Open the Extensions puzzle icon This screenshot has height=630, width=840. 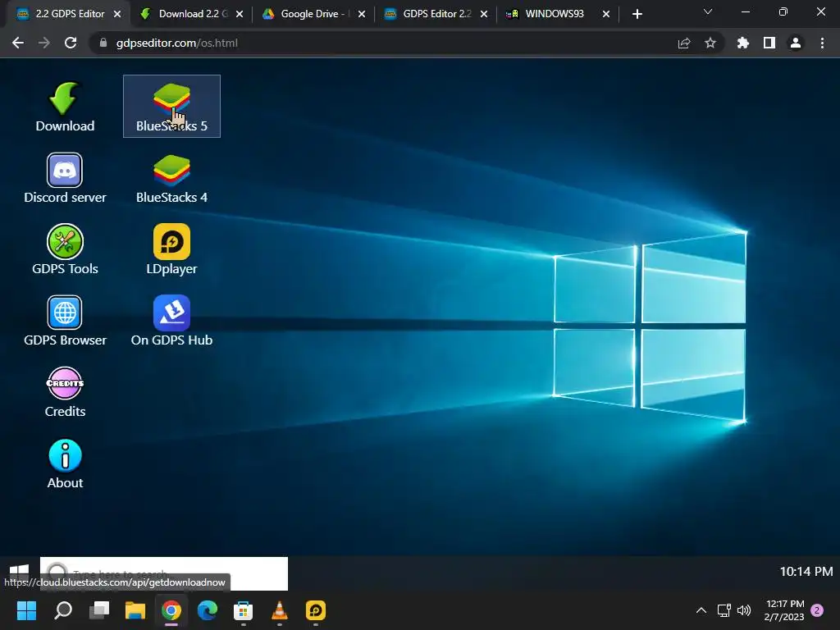[x=743, y=43]
